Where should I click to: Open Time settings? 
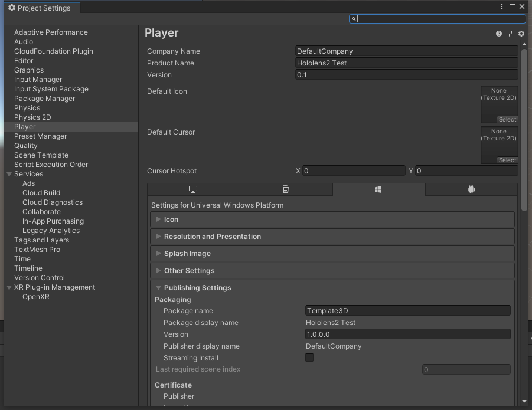[22, 259]
